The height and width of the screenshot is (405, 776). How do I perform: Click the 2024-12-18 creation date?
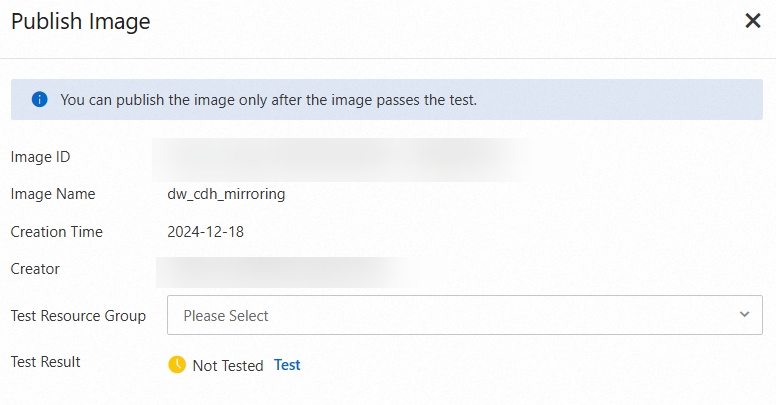coord(206,232)
